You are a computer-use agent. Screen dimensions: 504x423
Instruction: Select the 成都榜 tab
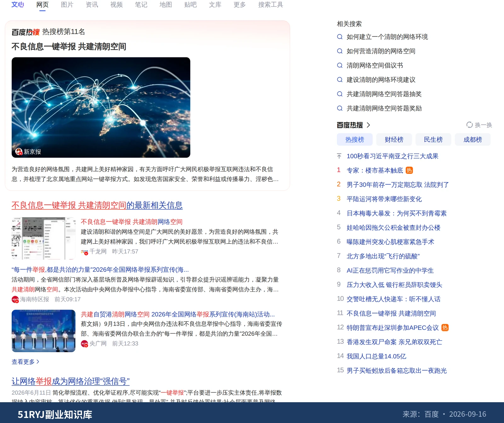472,140
